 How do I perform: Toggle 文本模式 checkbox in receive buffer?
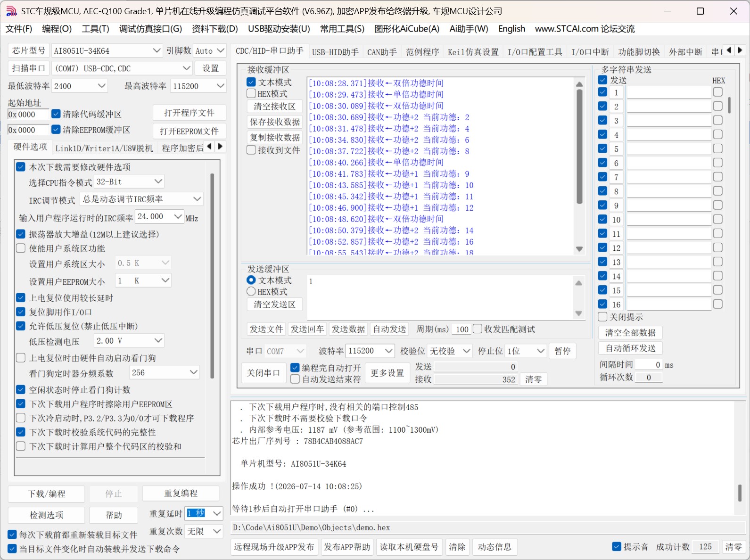tap(251, 82)
